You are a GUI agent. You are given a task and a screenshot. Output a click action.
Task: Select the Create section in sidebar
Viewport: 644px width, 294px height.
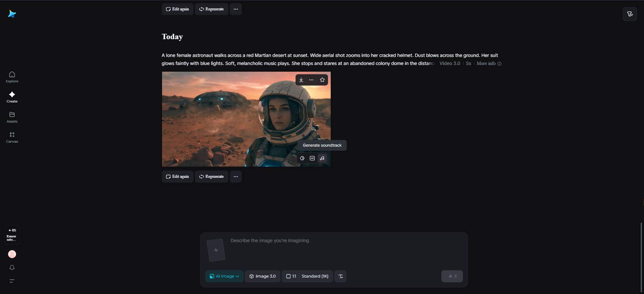12,97
